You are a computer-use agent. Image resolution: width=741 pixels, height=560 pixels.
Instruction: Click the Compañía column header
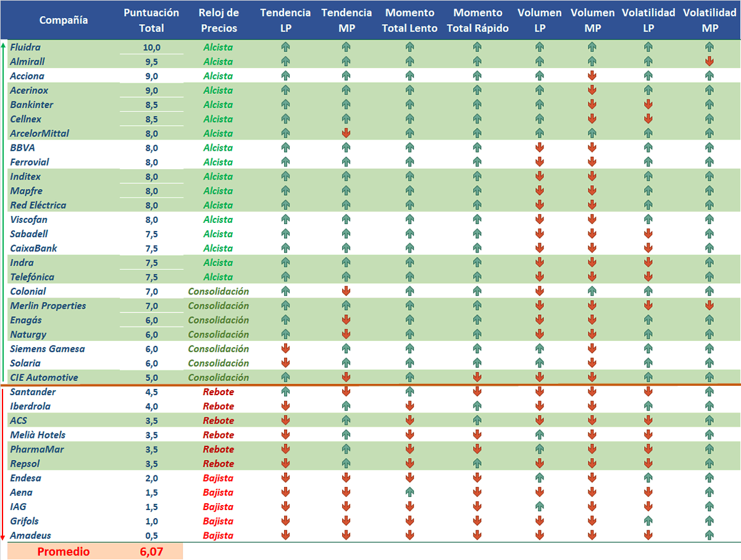64,20
